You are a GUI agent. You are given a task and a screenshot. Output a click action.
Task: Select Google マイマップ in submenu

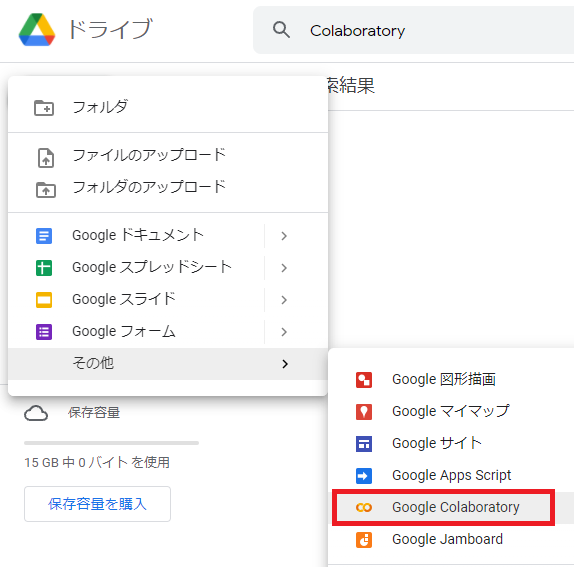[x=451, y=411]
